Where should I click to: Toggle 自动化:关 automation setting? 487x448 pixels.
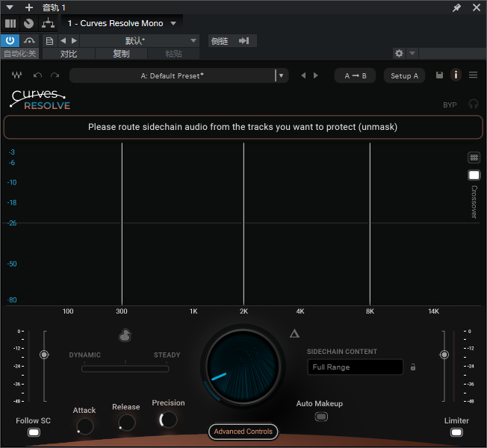tap(19, 54)
